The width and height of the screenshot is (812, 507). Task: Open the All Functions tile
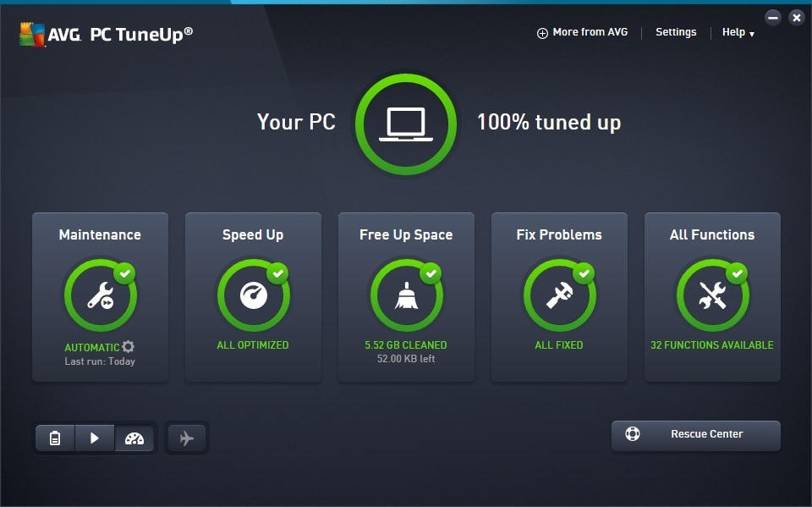[712, 297]
